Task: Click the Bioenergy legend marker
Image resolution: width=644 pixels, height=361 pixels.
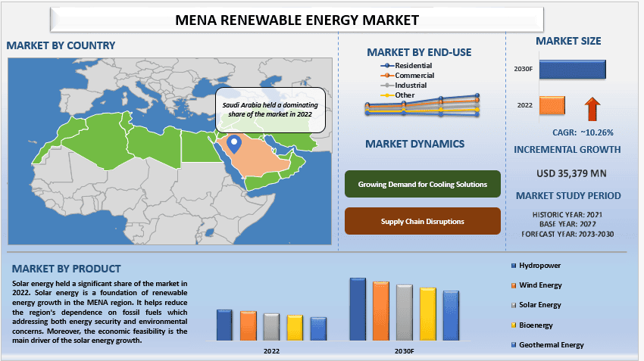Action: 514,325
